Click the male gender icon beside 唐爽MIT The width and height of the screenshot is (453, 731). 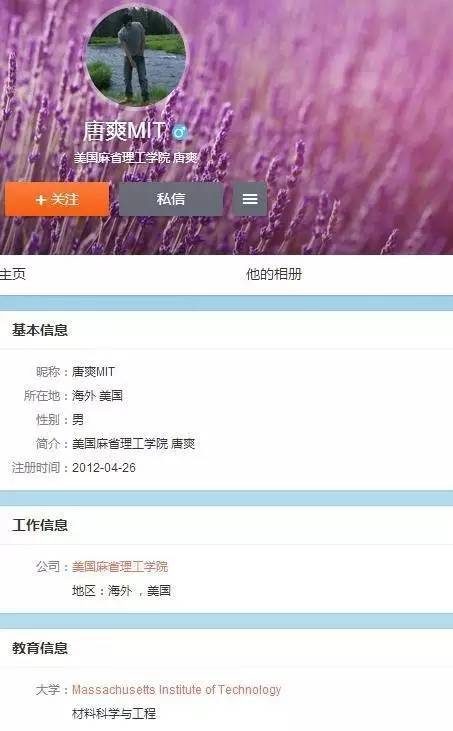(x=179, y=132)
